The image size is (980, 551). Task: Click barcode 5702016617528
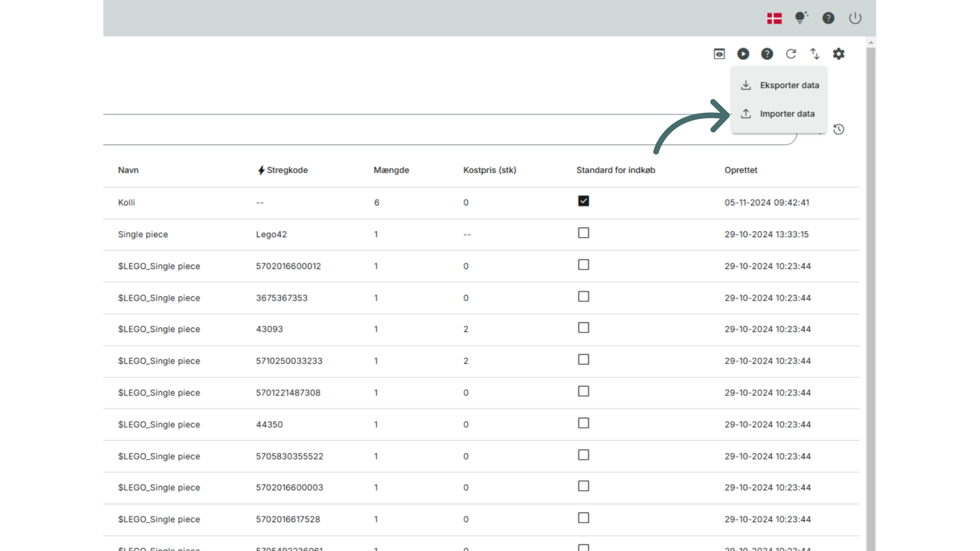(x=288, y=519)
